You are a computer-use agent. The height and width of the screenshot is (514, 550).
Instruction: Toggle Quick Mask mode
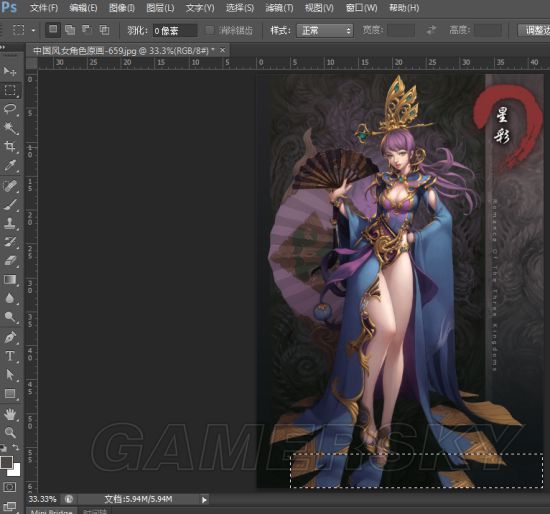click(9, 487)
